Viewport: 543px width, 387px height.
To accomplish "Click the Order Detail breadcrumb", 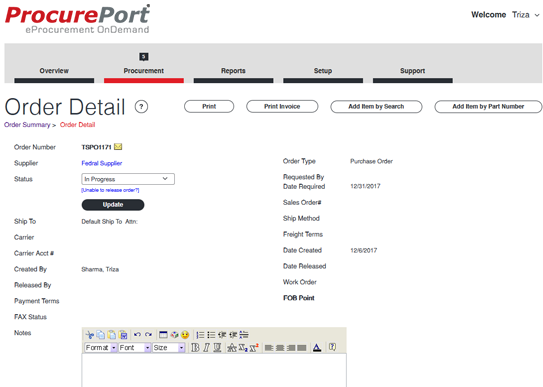I will [77, 125].
